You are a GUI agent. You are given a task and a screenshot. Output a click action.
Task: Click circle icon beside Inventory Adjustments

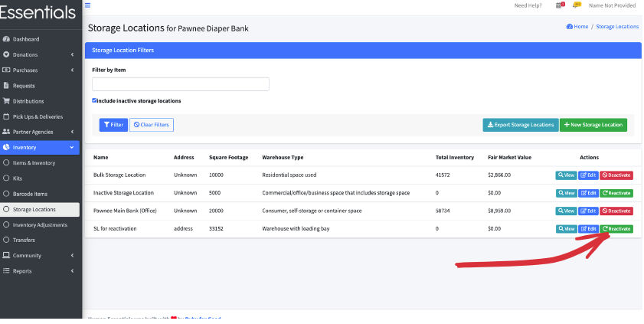pos(6,224)
